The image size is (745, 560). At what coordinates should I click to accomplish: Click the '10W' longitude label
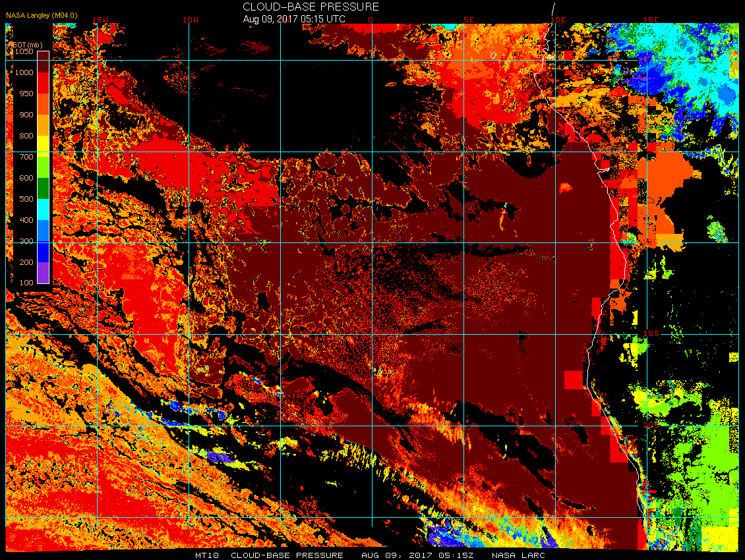191,20
